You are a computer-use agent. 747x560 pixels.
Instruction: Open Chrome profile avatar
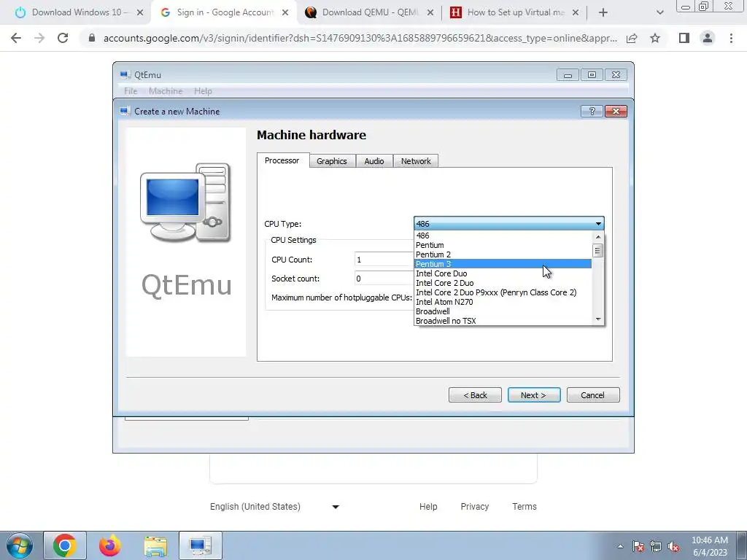coord(708,38)
